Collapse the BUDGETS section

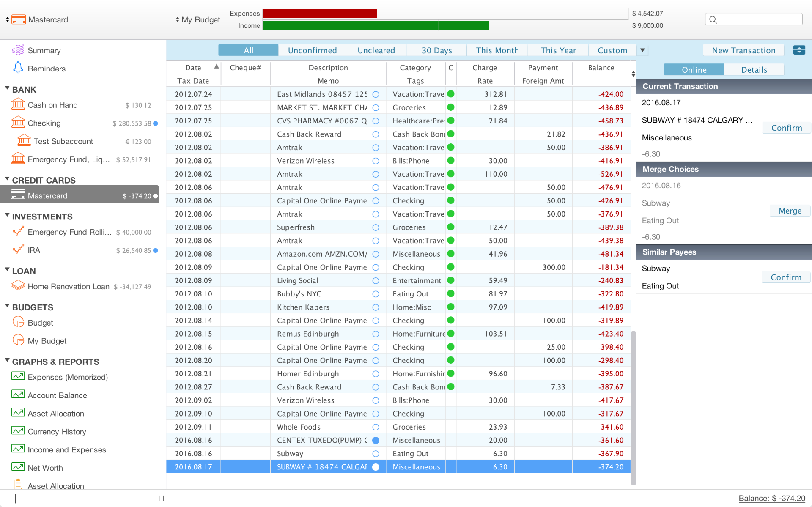[7, 306]
